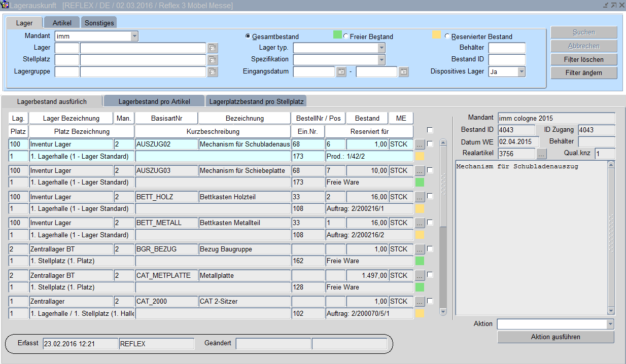Open the Lager typ. dropdown
Viewport: 626px width, 364px height.
pyautogui.click(x=381, y=48)
